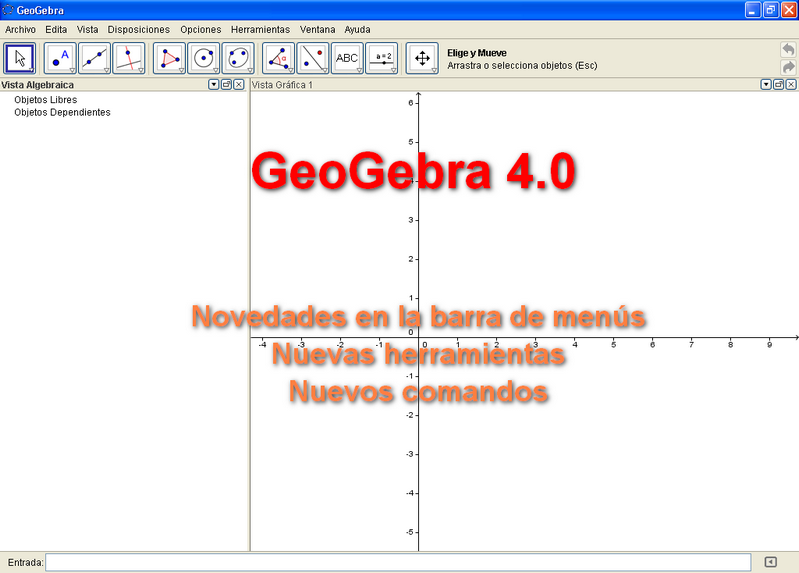Choose the Ellipse conic tool
Screen dimensions: 799x573
(238, 59)
